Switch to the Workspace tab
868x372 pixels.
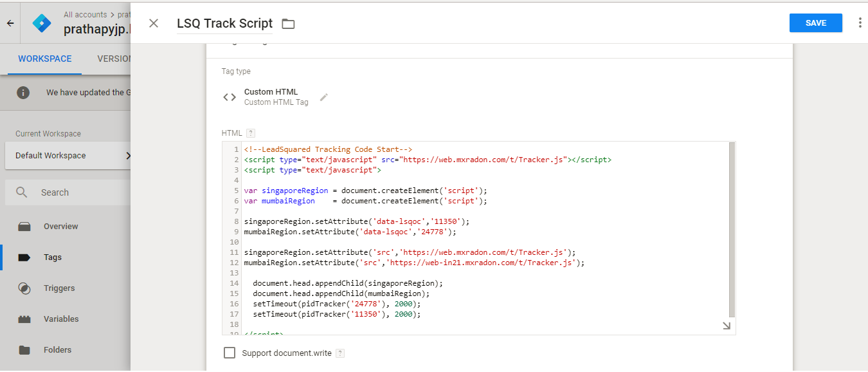(x=45, y=59)
